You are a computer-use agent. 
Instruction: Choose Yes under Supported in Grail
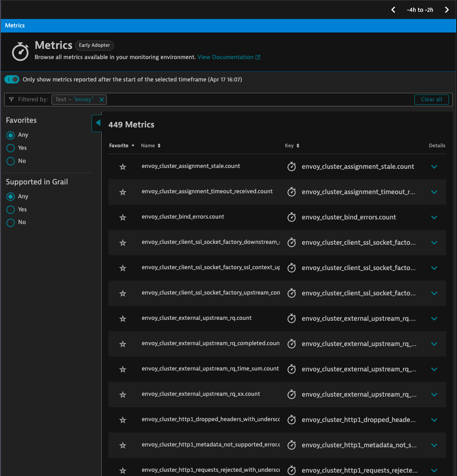tap(11, 210)
